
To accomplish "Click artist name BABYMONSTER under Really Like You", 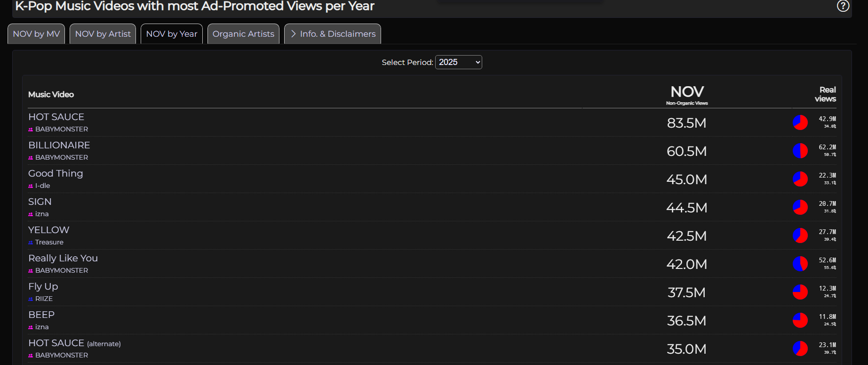I will (x=62, y=270).
